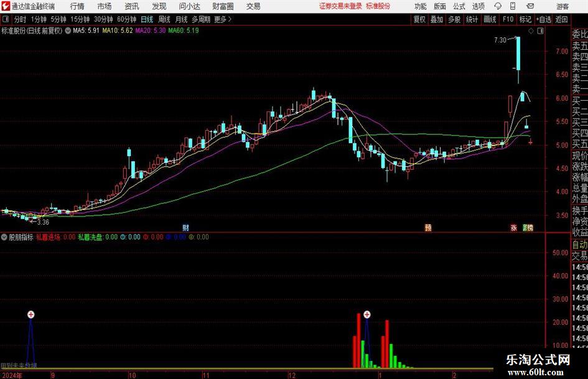Screen dimensions: 588x379
Task: Click the 财 financial marker on chart
Action: (x=185, y=228)
